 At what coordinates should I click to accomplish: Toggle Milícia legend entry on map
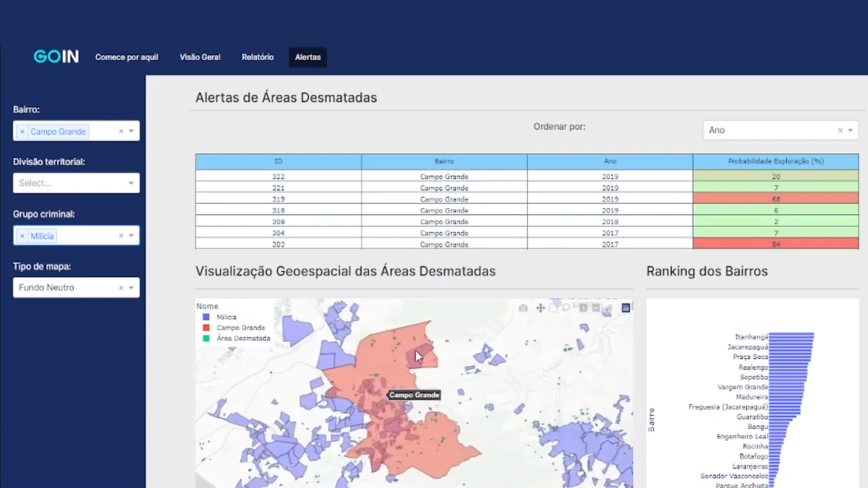[x=226, y=317]
